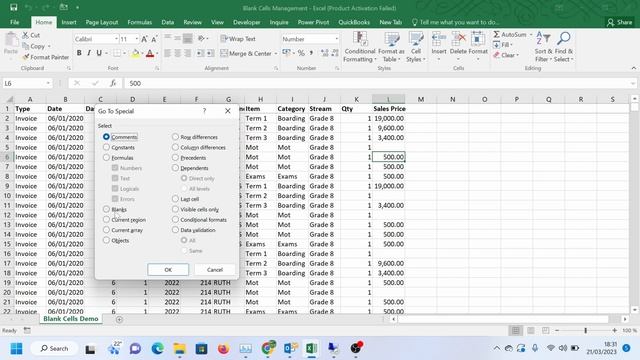This screenshot has height=360, width=640.
Task: Select the Blanks radio button
Action: [x=106, y=209]
